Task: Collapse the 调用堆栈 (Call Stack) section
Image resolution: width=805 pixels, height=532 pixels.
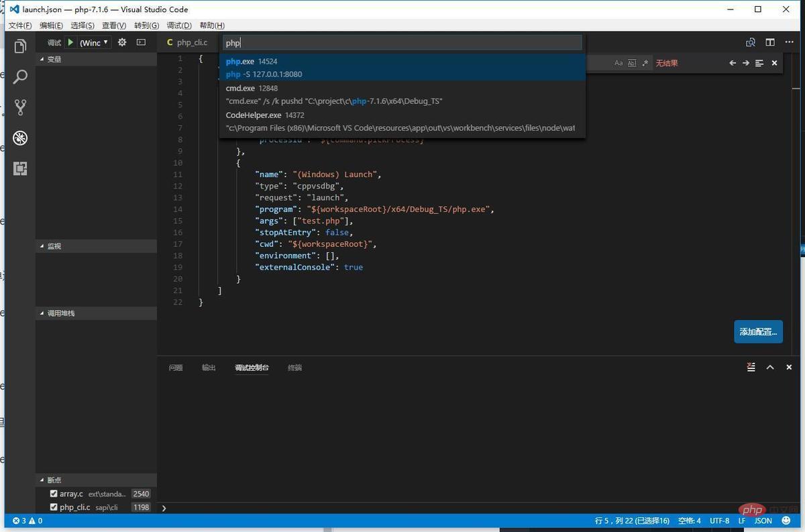Action: [96, 313]
